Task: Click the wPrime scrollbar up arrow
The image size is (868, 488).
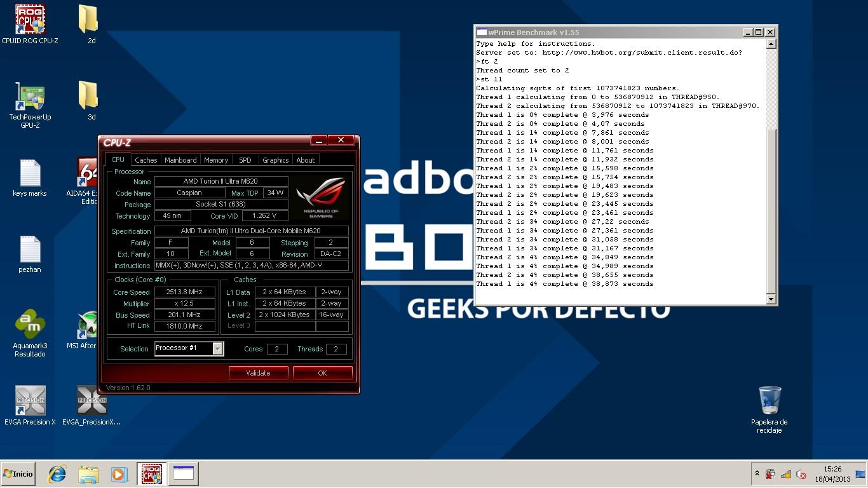Action: [771, 44]
